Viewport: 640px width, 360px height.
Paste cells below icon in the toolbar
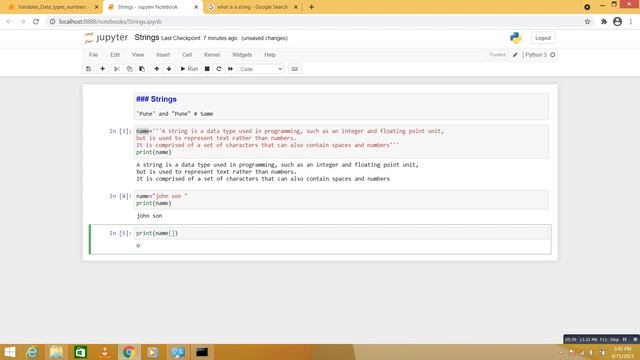coord(142,69)
